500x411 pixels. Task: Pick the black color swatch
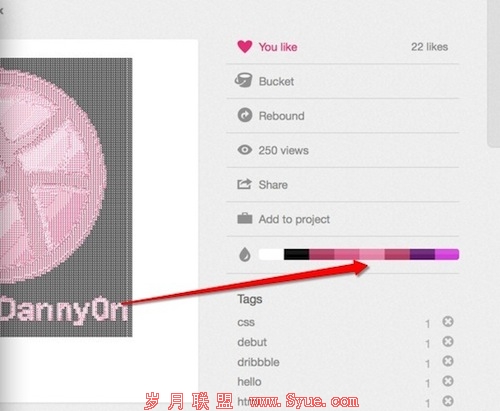point(297,254)
